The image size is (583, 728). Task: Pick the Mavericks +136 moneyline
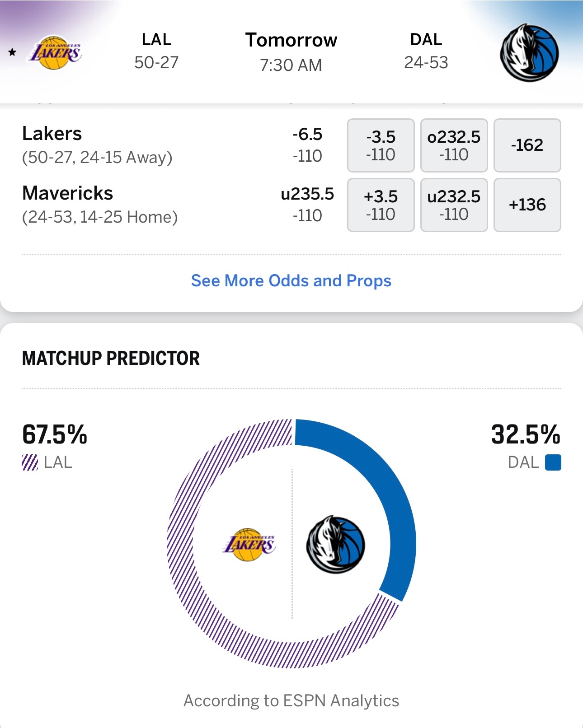[x=527, y=205]
